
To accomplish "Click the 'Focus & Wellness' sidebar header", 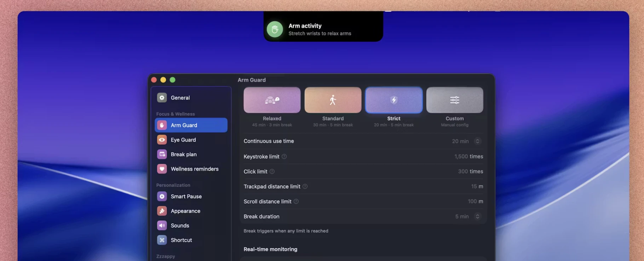I will pyautogui.click(x=176, y=114).
